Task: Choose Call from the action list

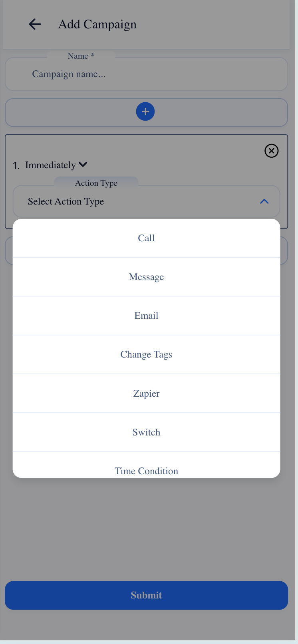Action: click(146, 238)
